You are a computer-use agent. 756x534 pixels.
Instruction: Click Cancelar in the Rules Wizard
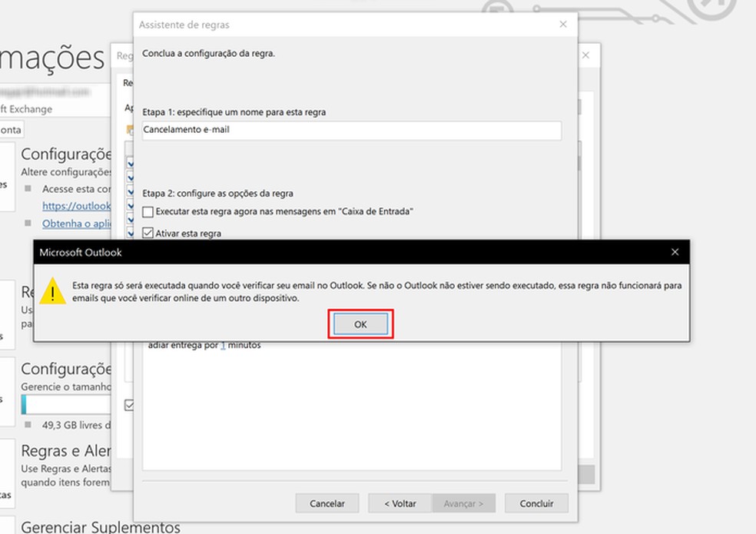(x=327, y=503)
